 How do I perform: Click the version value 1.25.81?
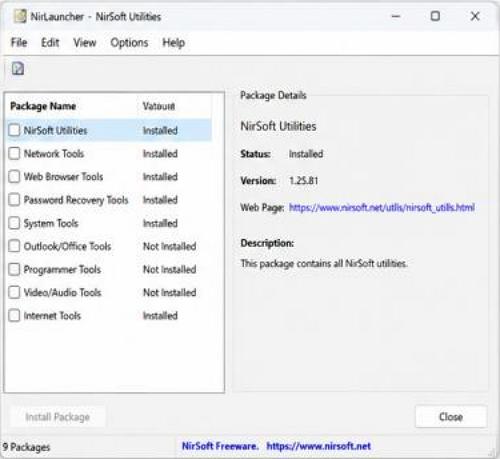(x=303, y=181)
